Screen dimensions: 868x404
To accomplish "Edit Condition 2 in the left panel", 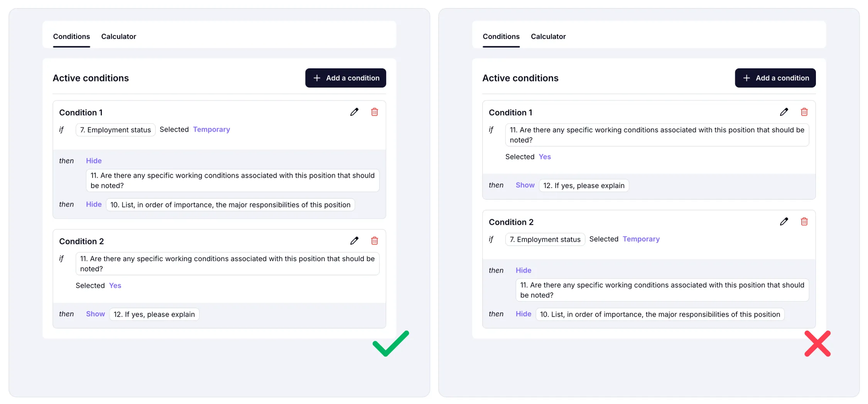I will pos(354,241).
